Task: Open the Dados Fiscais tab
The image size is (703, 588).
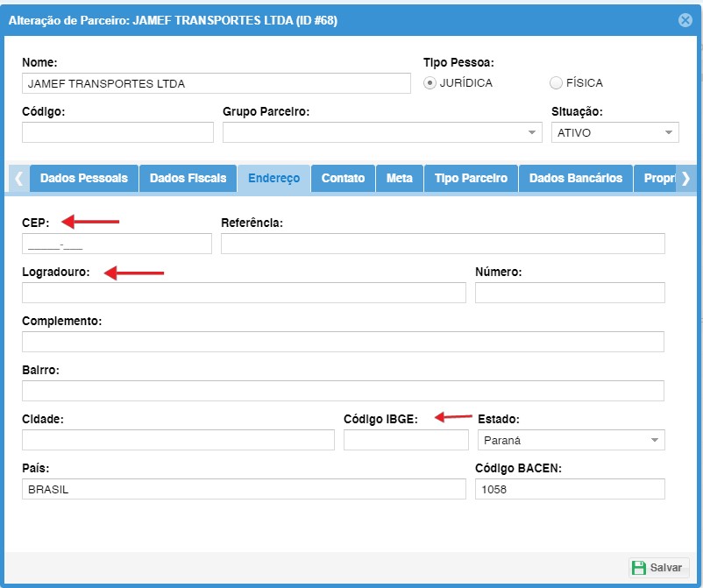Action: pyautogui.click(x=188, y=178)
